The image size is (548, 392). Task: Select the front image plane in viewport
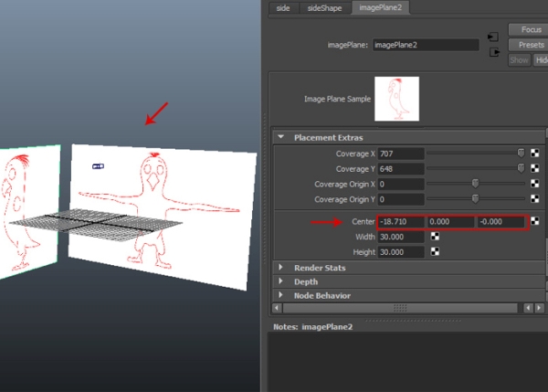(161, 217)
